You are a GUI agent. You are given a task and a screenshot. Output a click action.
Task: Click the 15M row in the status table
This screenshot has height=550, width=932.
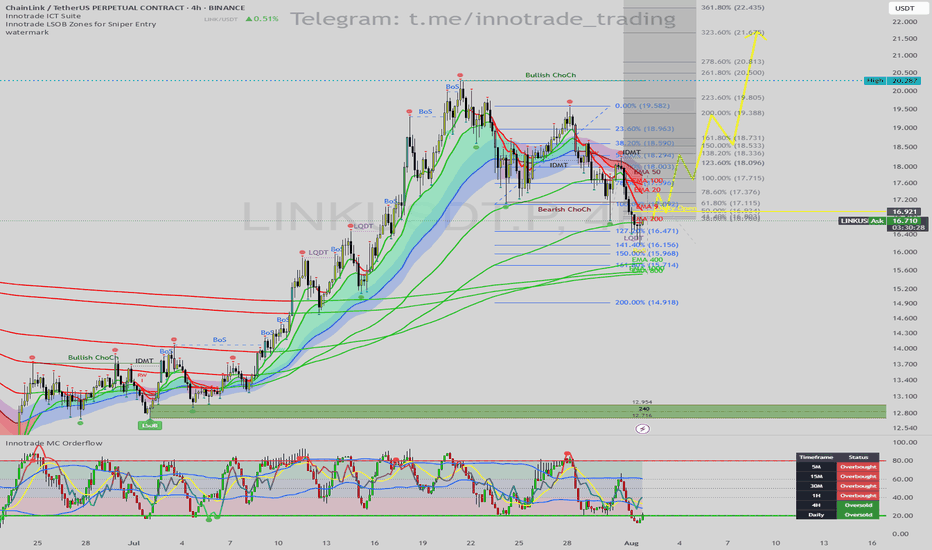(x=837, y=476)
